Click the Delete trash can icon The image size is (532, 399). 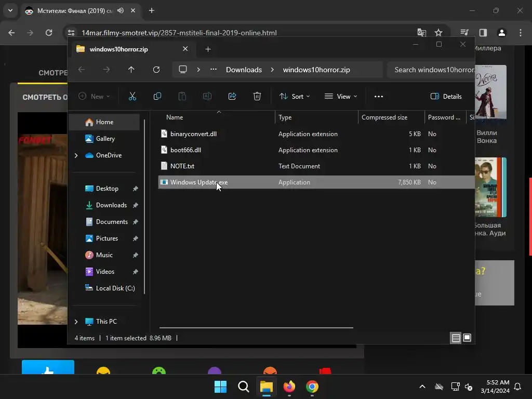click(x=257, y=96)
